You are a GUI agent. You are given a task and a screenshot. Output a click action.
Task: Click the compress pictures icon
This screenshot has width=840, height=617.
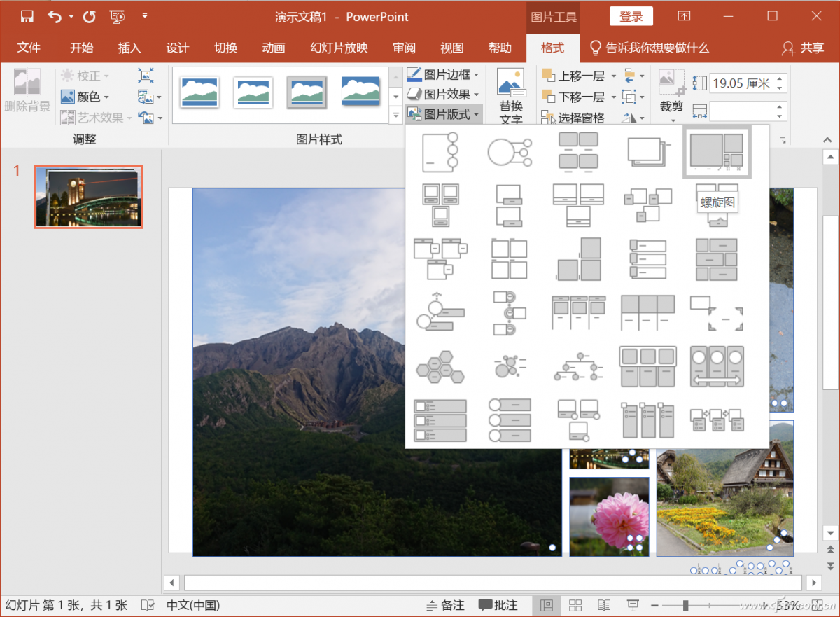[x=146, y=76]
